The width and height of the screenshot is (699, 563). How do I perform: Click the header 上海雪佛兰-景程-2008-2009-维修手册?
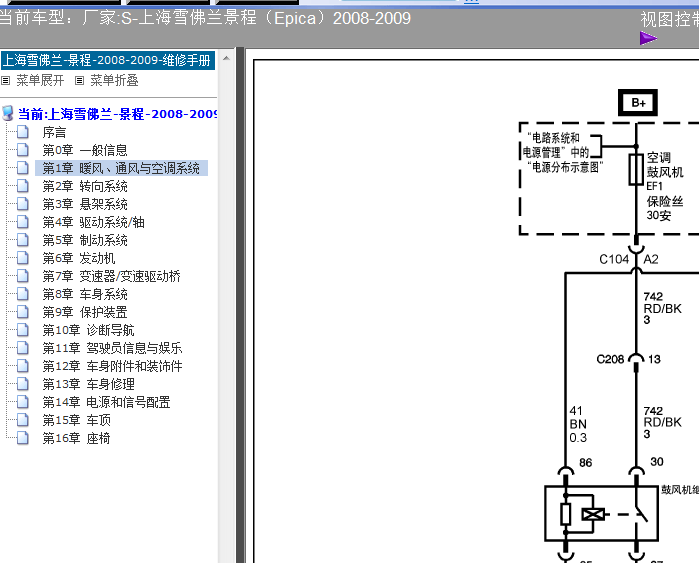[107, 60]
